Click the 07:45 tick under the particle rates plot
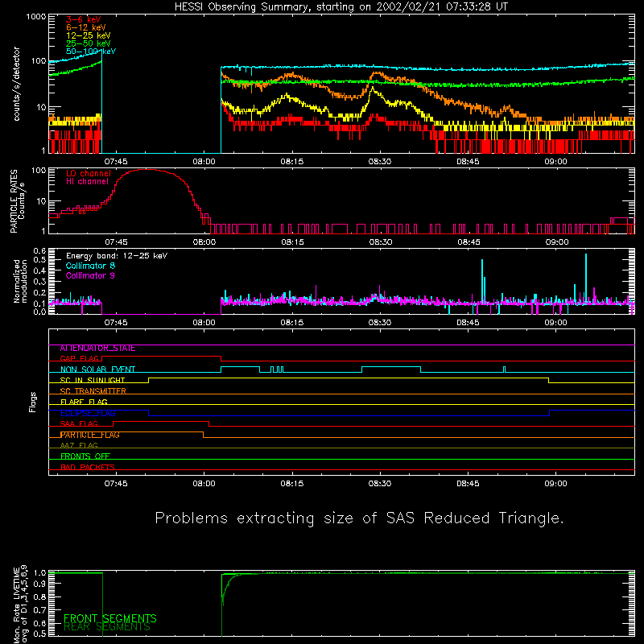The image size is (644, 644). (x=116, y=242)
